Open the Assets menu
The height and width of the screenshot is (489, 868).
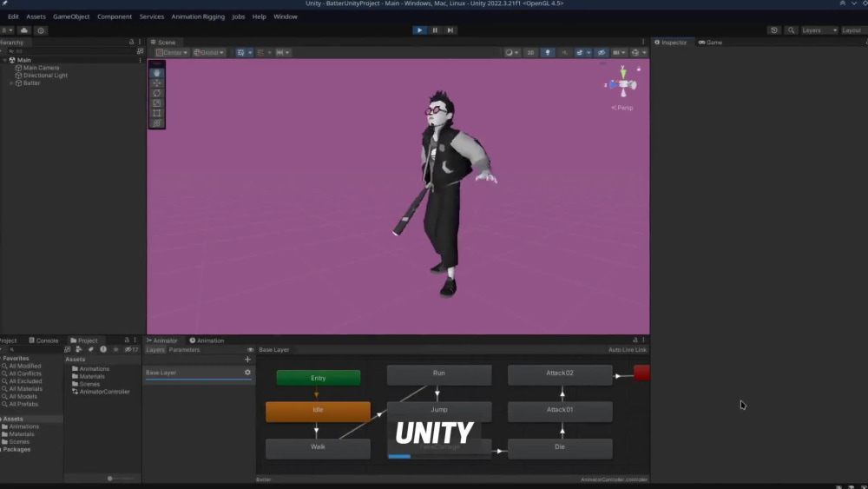36,17
